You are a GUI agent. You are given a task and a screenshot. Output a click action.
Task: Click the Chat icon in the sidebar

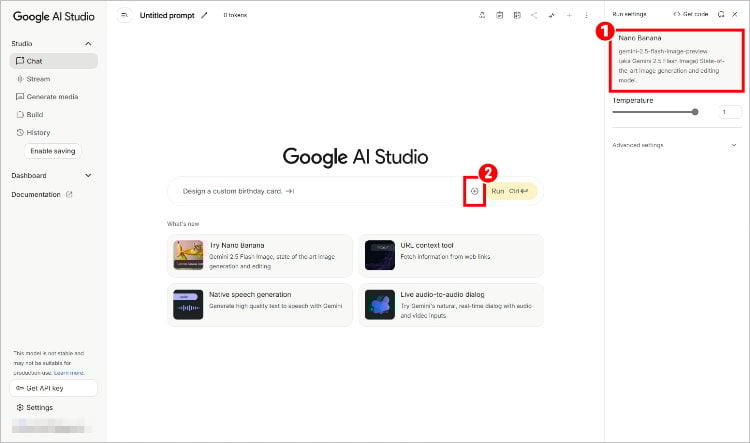click(20, 61)
